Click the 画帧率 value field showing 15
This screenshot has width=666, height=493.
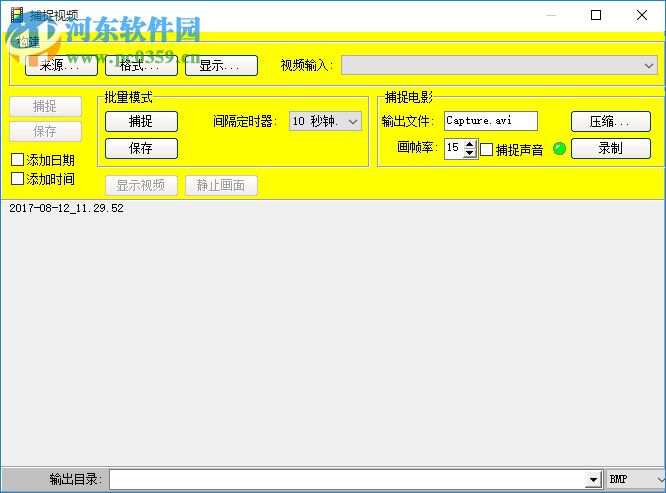(454, 148)
